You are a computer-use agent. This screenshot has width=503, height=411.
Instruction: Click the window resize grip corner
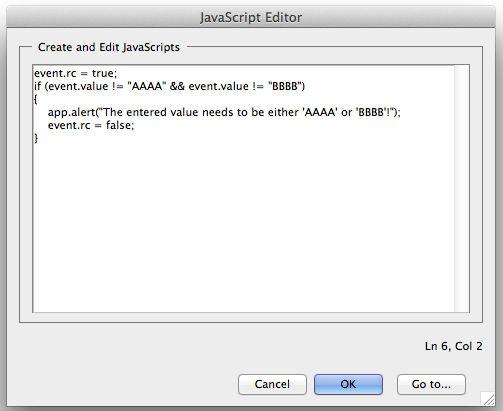[x=488, y=399]
